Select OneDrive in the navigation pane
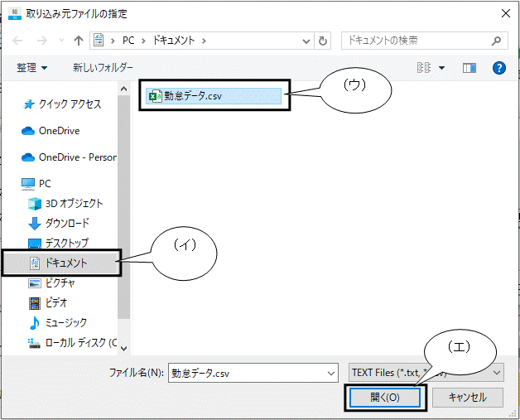This screenshot has width=520, height=420. point(51,131)
